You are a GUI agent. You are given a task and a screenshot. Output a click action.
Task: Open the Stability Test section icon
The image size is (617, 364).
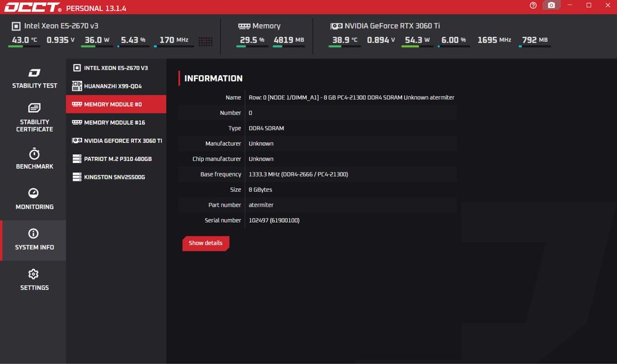pyautogui.click(x=34, y=73)
